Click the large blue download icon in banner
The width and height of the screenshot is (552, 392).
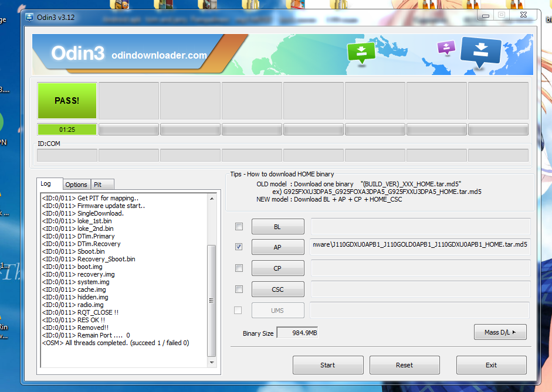point(480,52)
